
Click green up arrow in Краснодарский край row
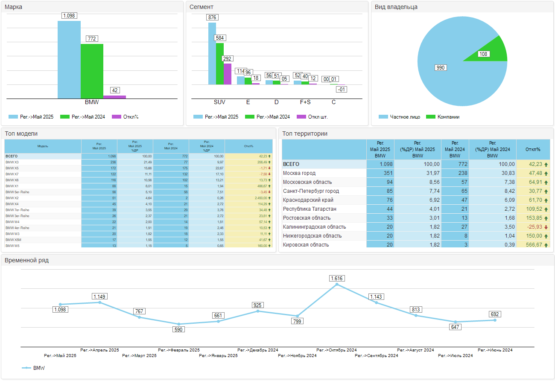546,200
